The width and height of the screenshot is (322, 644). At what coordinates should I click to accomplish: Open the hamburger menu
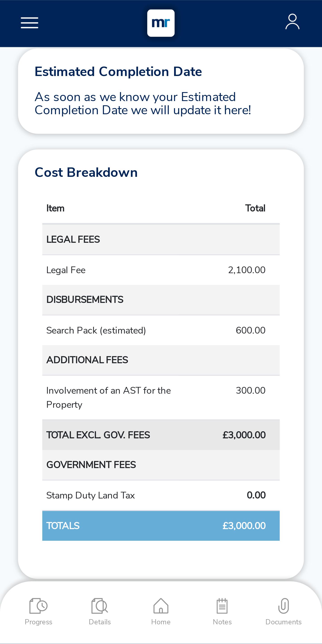tap(29, 23)
